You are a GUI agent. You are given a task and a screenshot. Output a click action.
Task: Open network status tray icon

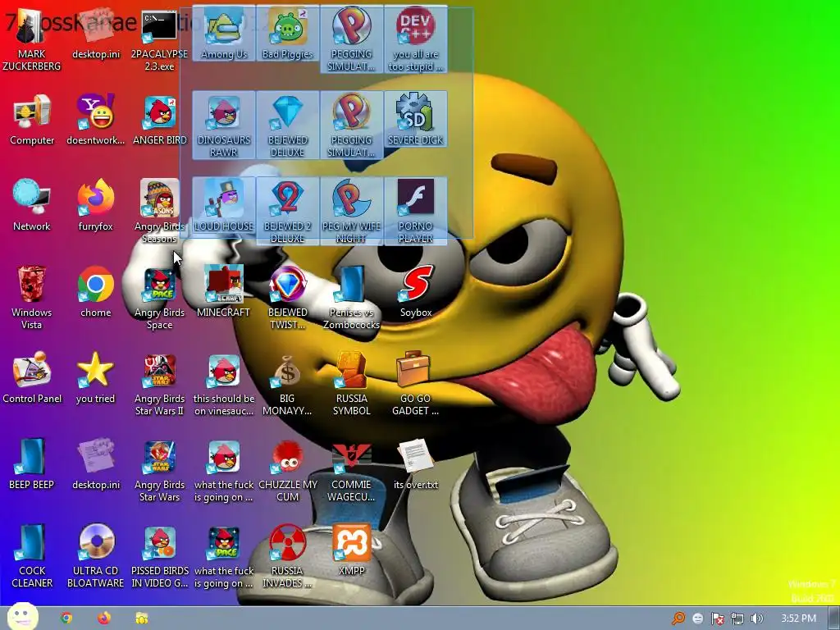coord(737,619)
